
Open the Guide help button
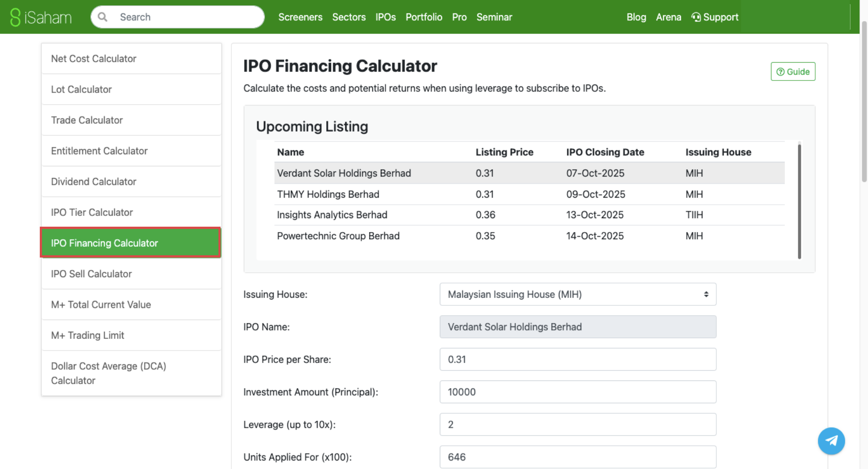(792, 72)
